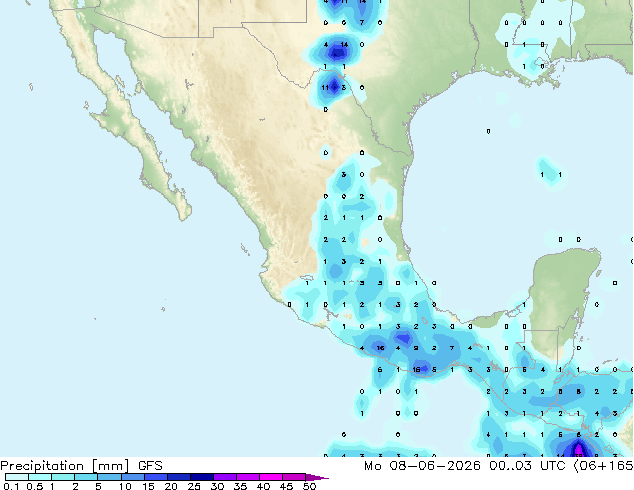Click the legend label "0.1"
Screen dimensions: 634x490
pyautogui.click(x=11, y=486)
